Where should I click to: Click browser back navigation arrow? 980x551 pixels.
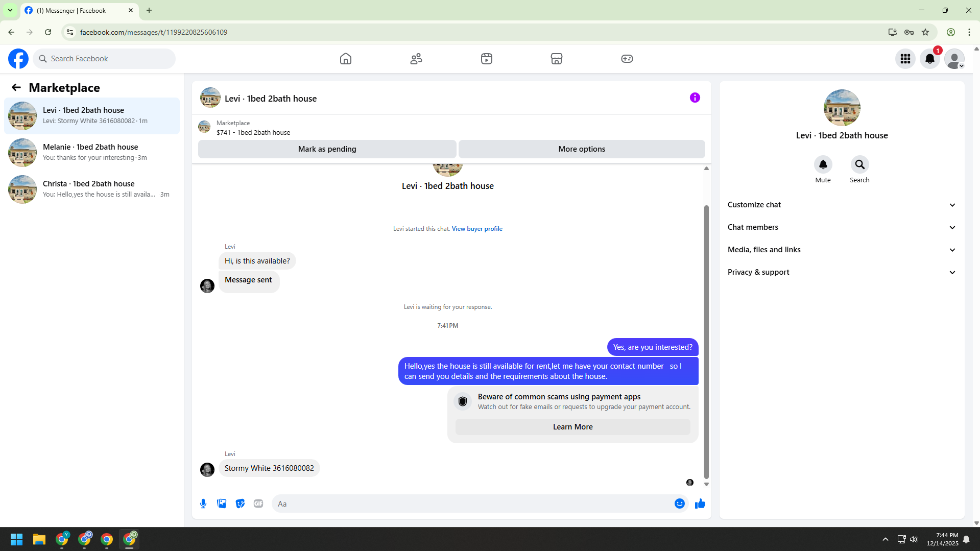11,32
